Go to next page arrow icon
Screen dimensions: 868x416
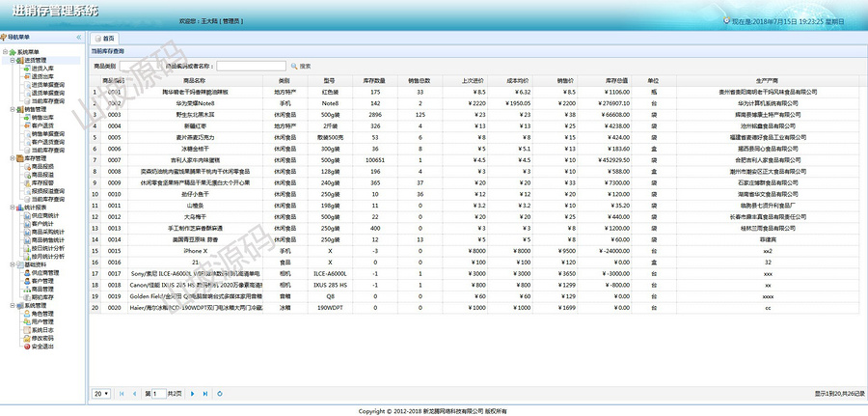pos(193,394)
